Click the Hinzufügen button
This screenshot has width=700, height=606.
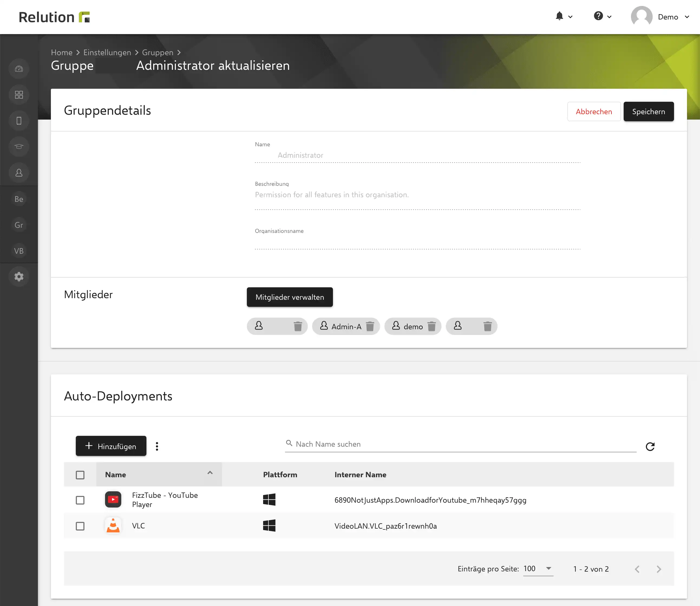[x=111, y=446]
